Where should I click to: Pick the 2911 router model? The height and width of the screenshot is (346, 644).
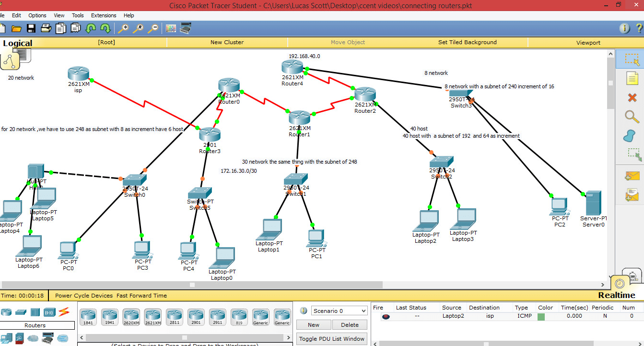click(x=218, y=317)
